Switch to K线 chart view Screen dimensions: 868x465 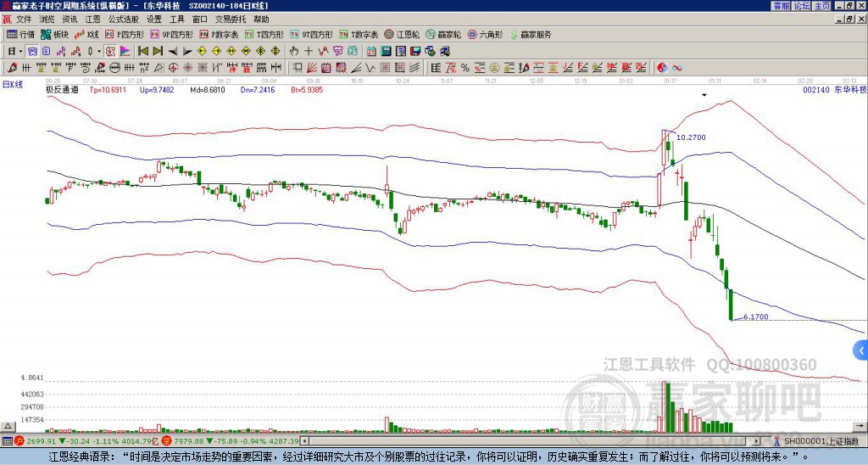pos(86,34)
